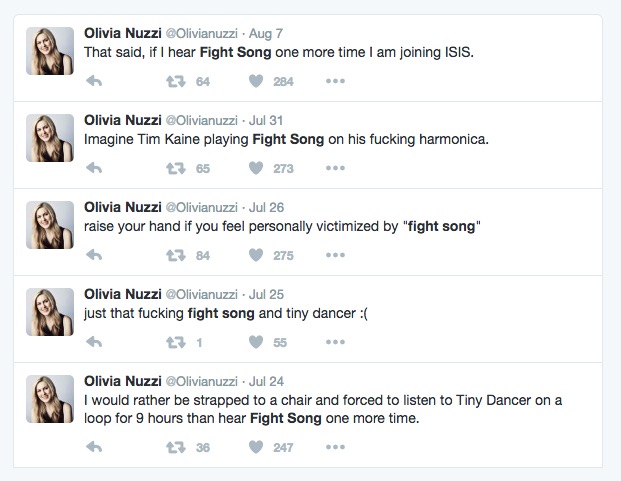
Task: Like the Jul 25 tweet
Action: [x=256, y=342]
